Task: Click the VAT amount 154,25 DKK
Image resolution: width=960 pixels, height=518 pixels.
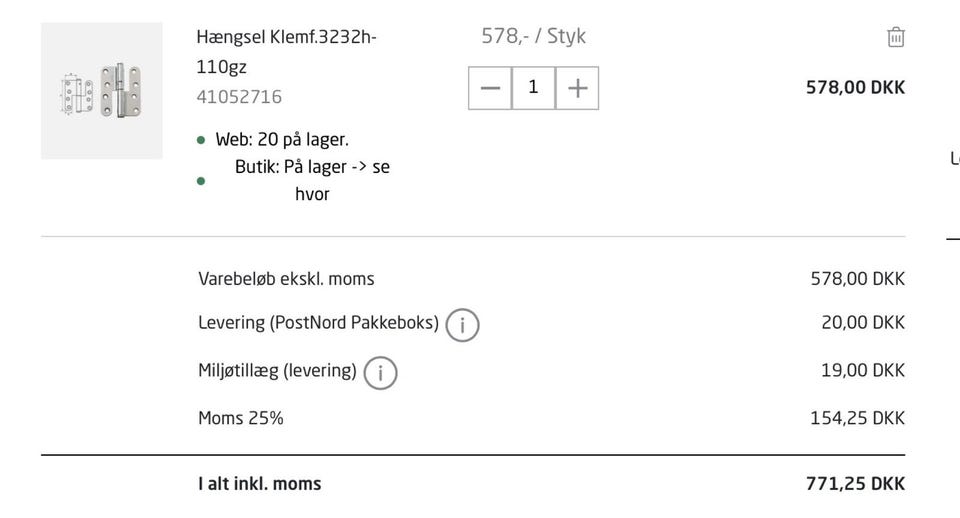Action: tap(857, 418)
